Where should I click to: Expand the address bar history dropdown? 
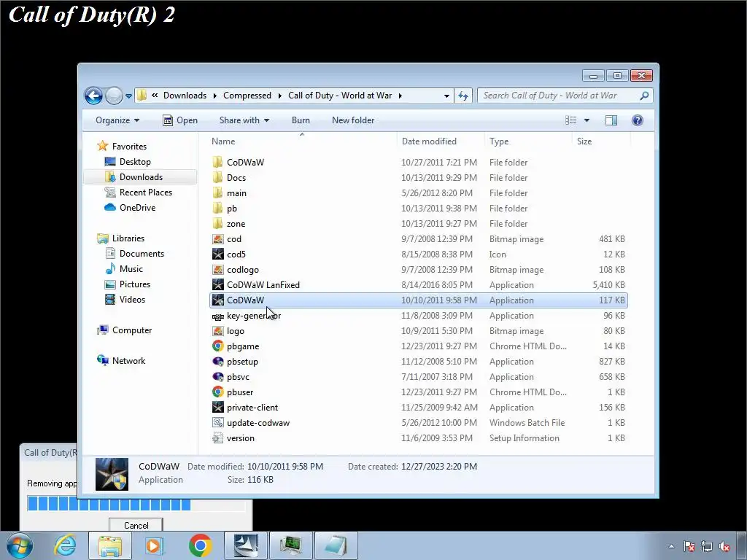(x=446, y=96)
